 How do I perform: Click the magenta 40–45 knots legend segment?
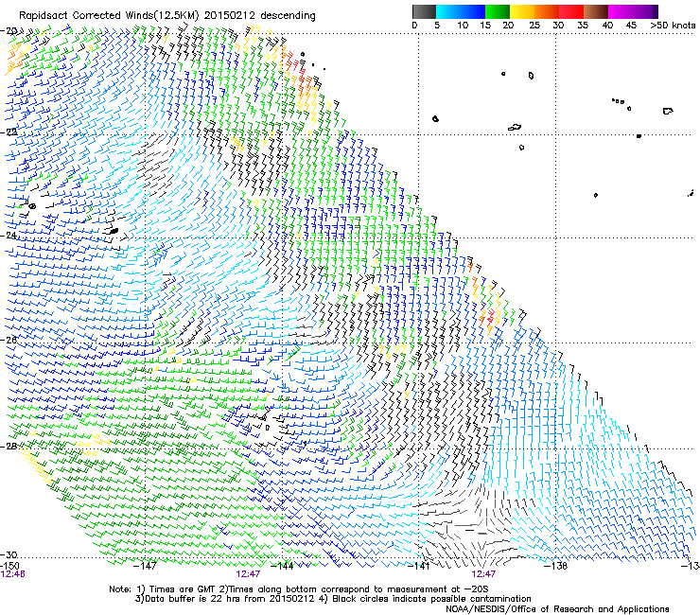(x=621, y=11)
